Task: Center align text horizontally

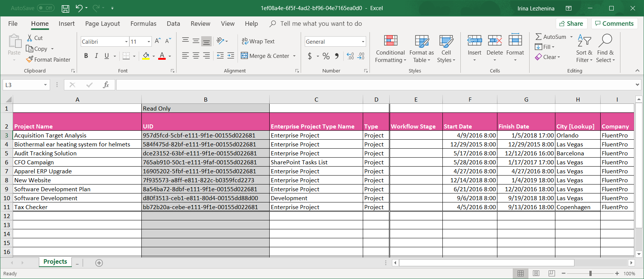Action: pyautogui.click(x=196, y=56)
